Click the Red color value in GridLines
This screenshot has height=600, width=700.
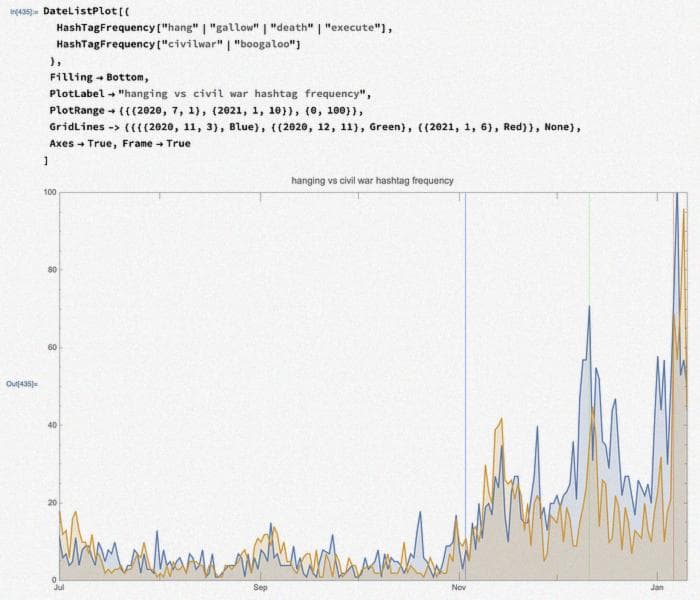point(512,127)
